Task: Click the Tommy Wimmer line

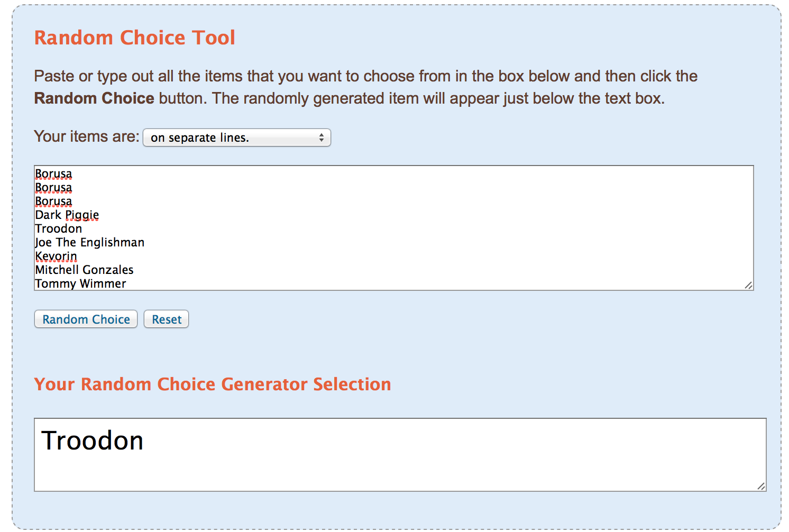Action: pos(81,284)
